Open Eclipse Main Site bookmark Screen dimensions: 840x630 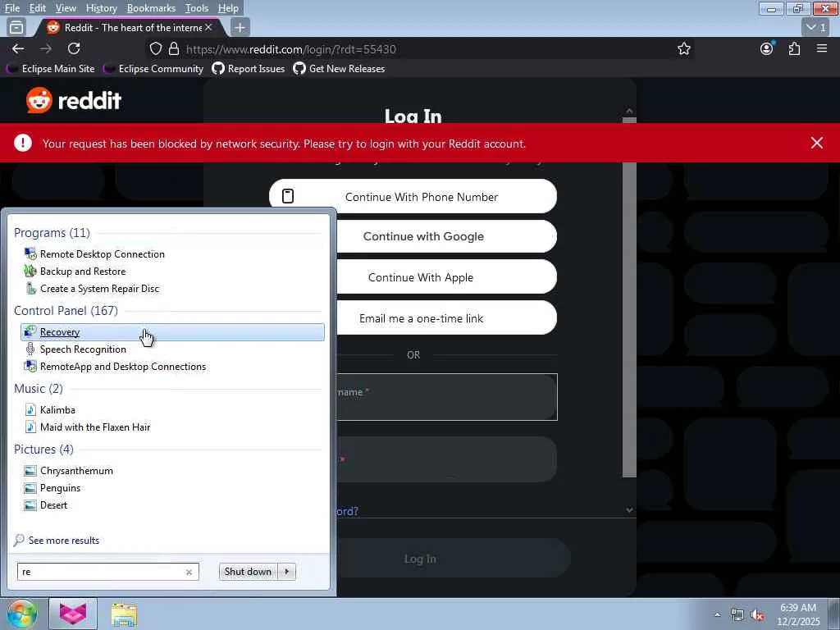pos(51,69)
